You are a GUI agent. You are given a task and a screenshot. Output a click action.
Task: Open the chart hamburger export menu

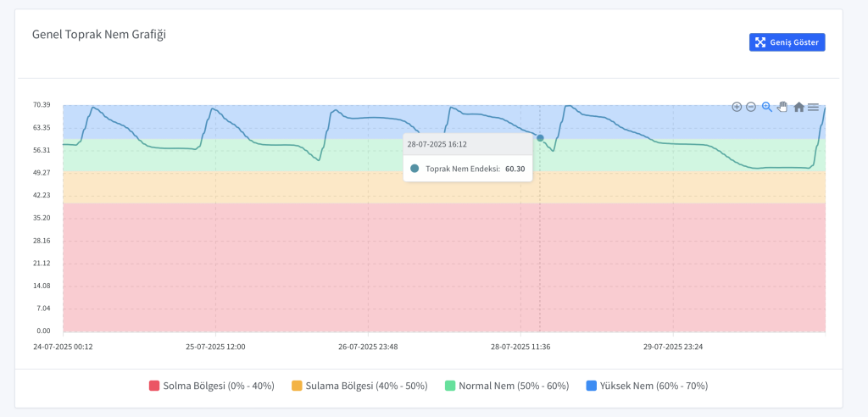[813, 107]
